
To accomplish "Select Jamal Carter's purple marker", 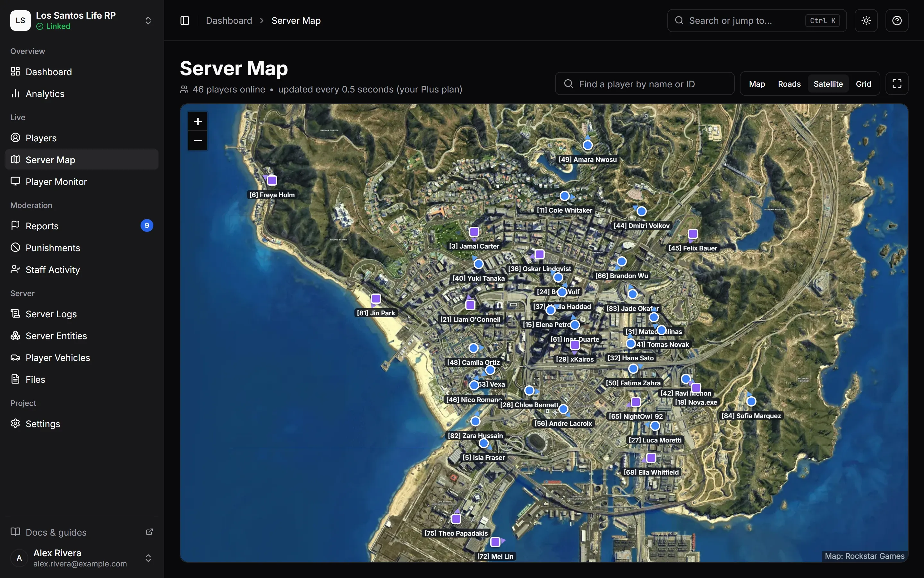I will (x=474, y=232).
